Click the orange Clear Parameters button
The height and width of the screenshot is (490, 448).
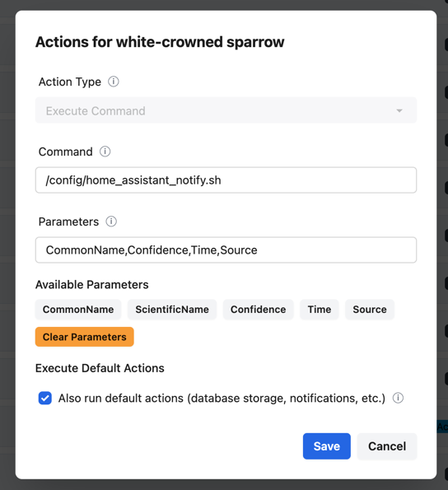[84, 337]
